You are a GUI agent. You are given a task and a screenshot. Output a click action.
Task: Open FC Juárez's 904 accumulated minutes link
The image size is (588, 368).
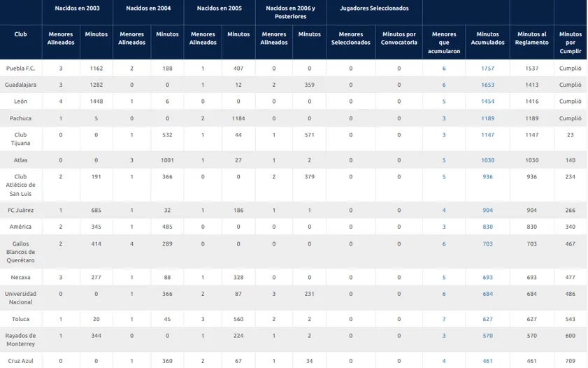(x=487, y=210)
